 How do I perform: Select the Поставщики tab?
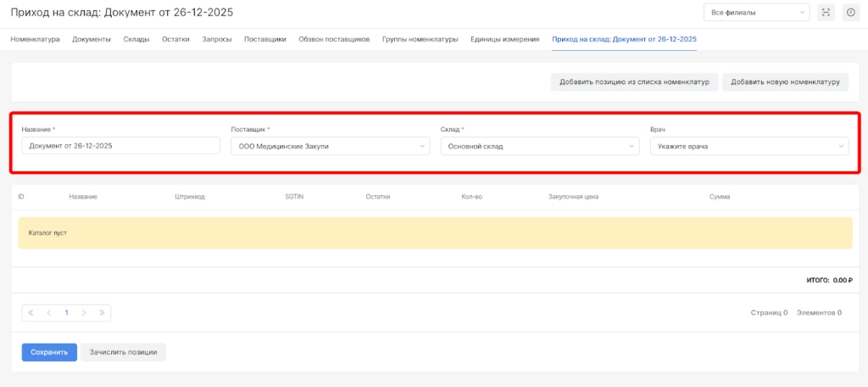tap(264, 39)
